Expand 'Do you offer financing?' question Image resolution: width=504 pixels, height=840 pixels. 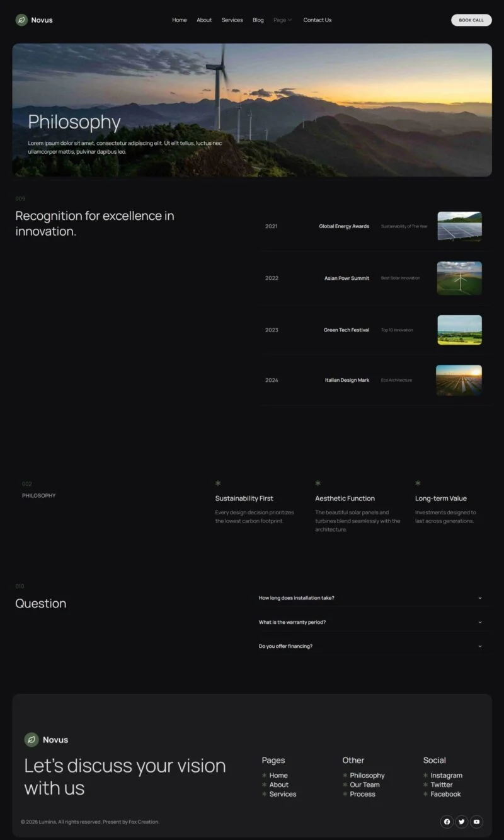coord(371,646)
